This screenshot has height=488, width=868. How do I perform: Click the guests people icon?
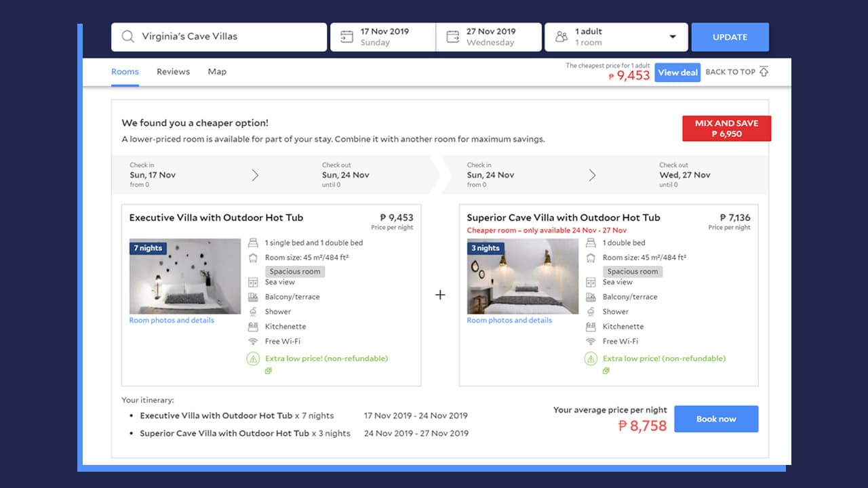click(561, 37)
